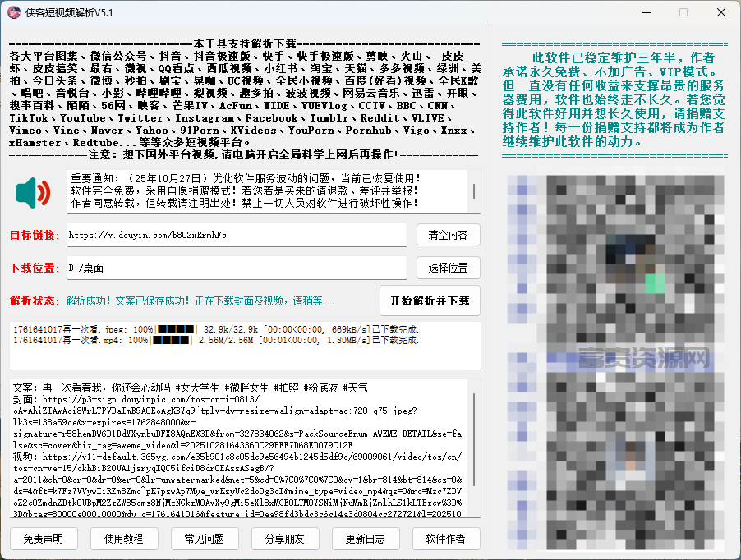Minimize the 侠客短视频解析 window
The width and height of the screenshot is (741, 560).
[x=647, y=13]
